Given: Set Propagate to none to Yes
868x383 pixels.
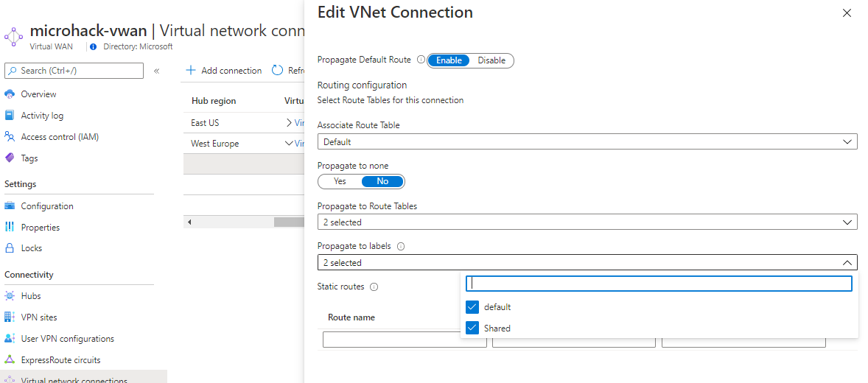Looking at the screenshot, I should (340, 181).
